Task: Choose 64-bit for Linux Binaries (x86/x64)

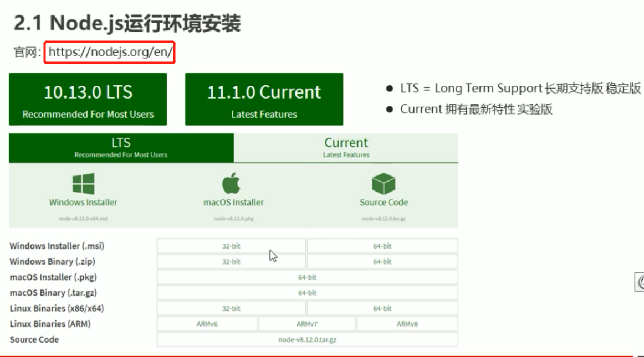Action: [x=382, y=308]
